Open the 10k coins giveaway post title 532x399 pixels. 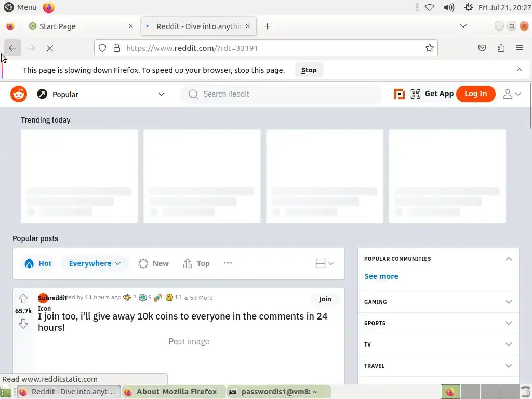182,322
